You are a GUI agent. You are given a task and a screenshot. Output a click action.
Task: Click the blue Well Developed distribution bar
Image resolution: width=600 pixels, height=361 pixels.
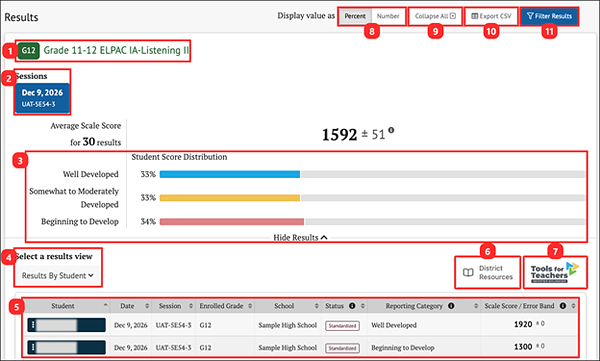(230, 175)
